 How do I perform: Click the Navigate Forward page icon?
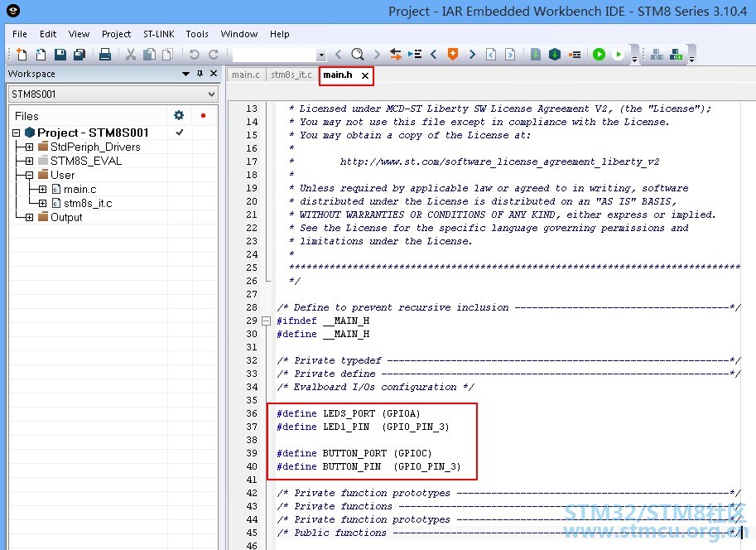pos(510,54)
